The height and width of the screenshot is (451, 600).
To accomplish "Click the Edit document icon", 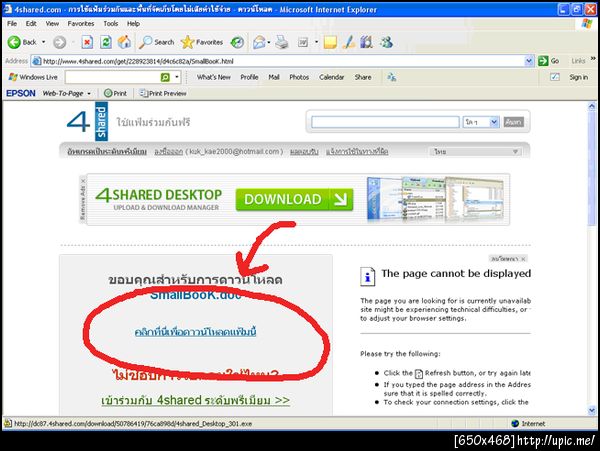I will click(x=303, y=42).
